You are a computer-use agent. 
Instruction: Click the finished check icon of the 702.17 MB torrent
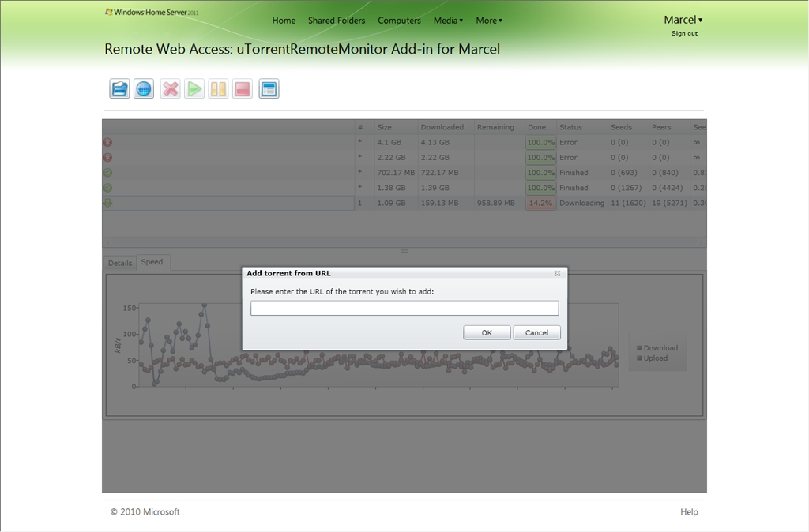(x=107, y=173)
